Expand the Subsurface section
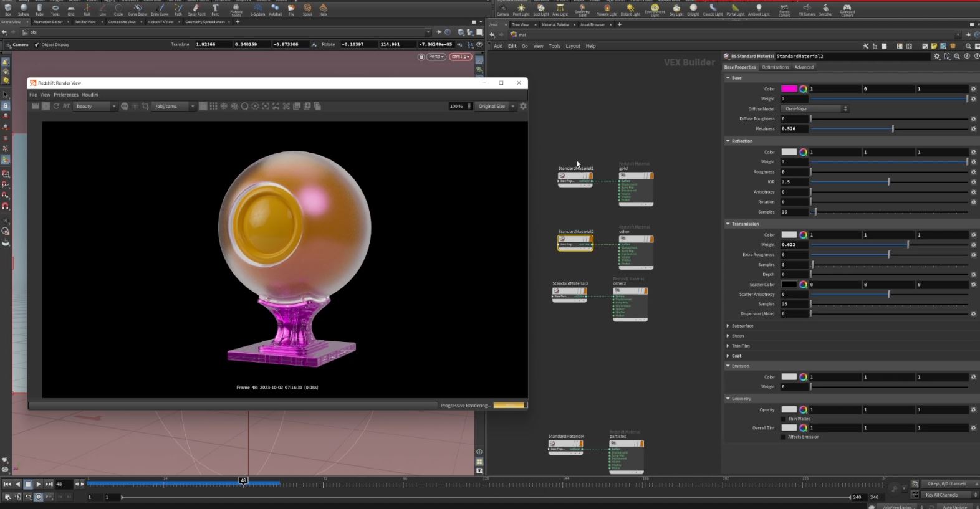This screenshot has width=980, height=509. 742,326
